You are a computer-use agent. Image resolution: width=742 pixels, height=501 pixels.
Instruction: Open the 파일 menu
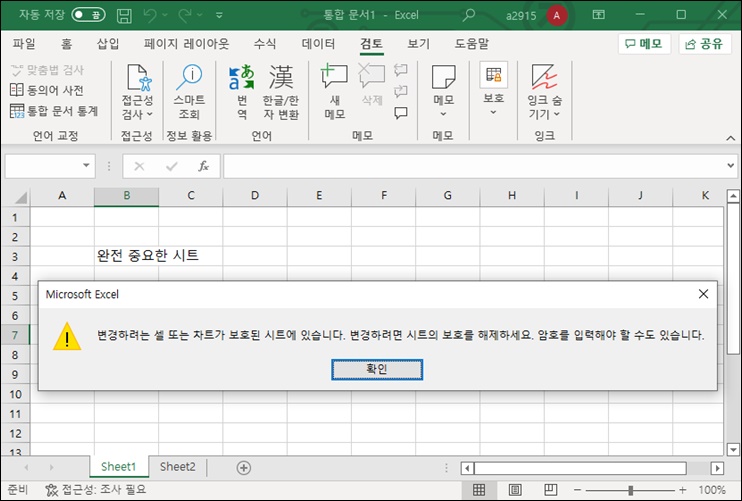pos(24,44)
